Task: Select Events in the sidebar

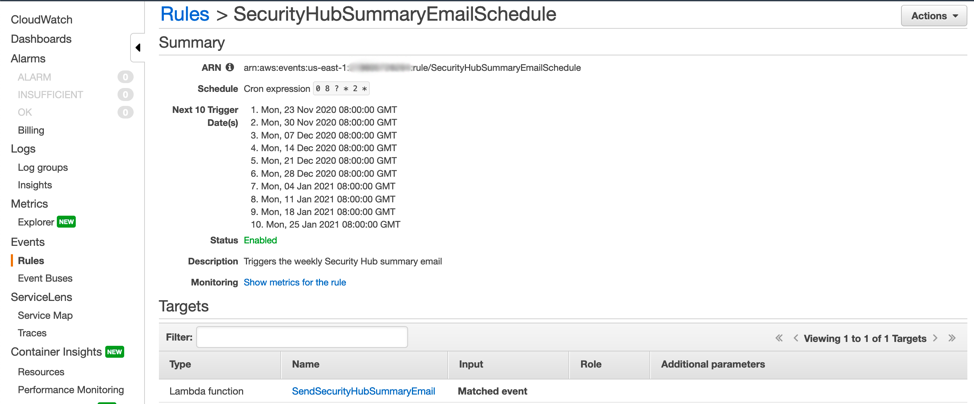Action: [x=27, y=242]
